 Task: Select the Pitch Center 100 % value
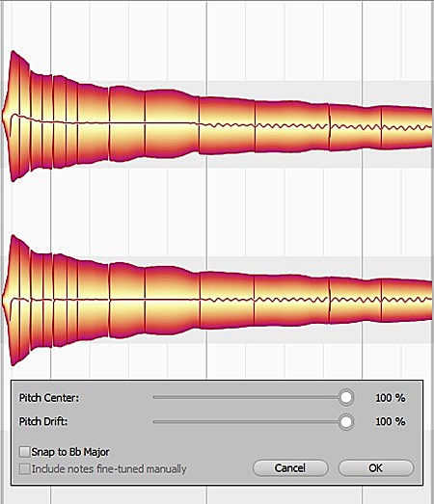coord(391,398)
